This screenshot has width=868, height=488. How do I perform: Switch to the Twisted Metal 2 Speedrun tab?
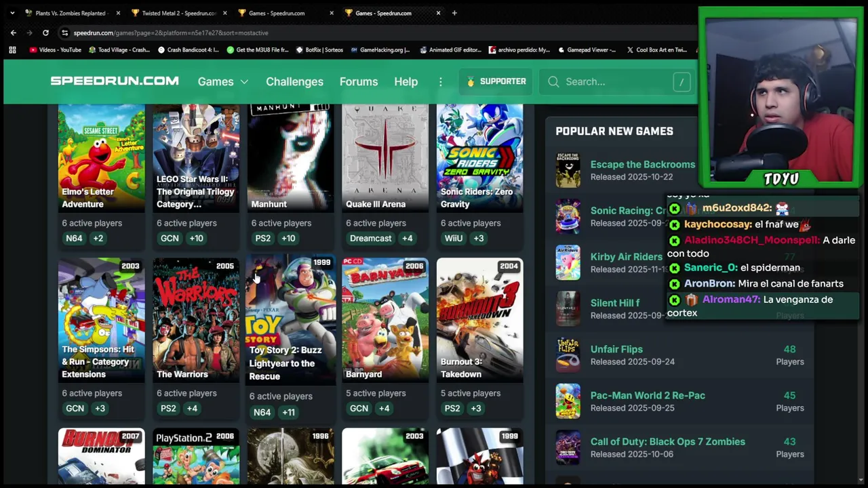178,13
